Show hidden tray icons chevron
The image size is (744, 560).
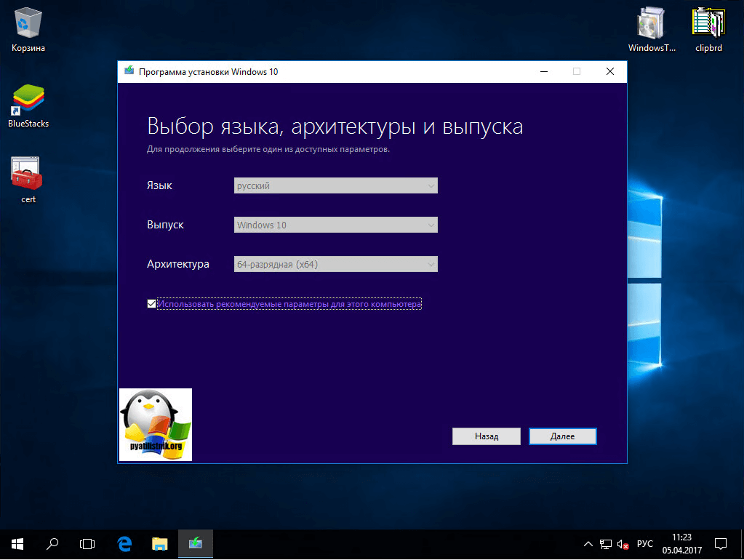coord(588,544)
